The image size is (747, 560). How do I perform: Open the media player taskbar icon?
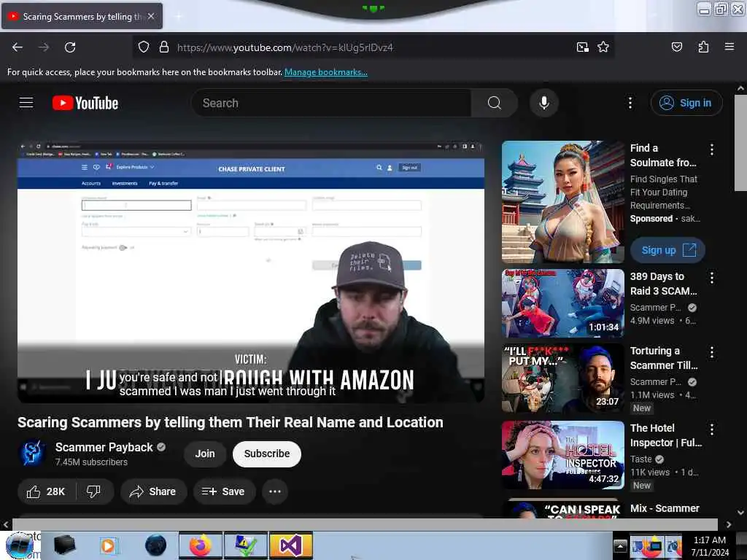109,545
